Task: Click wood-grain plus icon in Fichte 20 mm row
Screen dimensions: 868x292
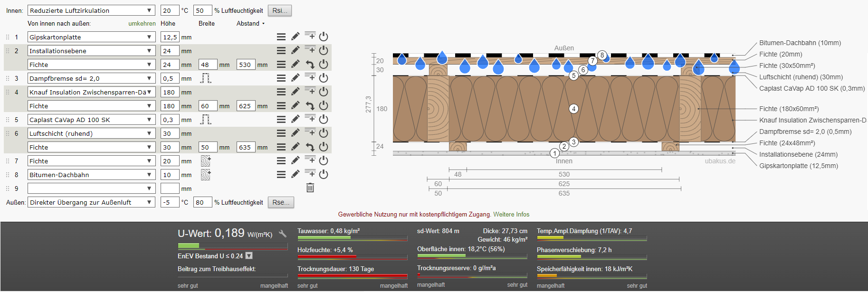Action: tap(205, 161)
